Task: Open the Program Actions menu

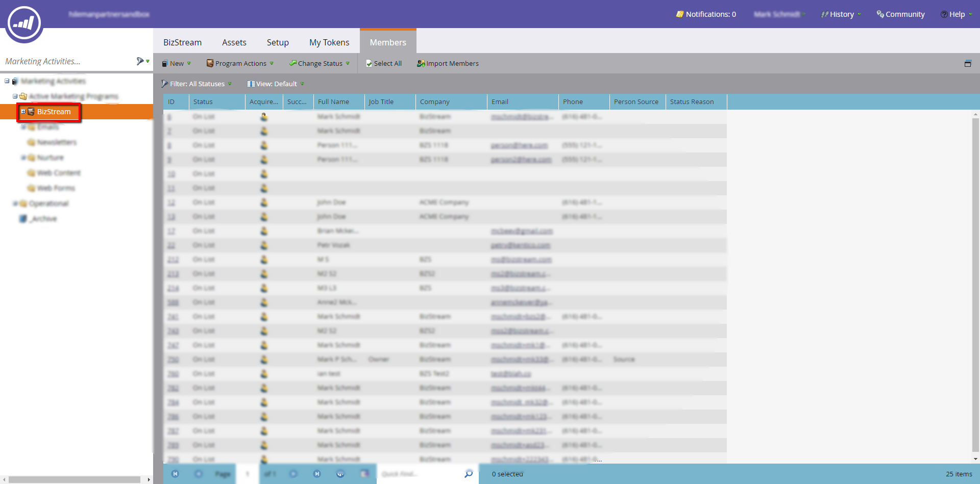Action: pos(240,63)
